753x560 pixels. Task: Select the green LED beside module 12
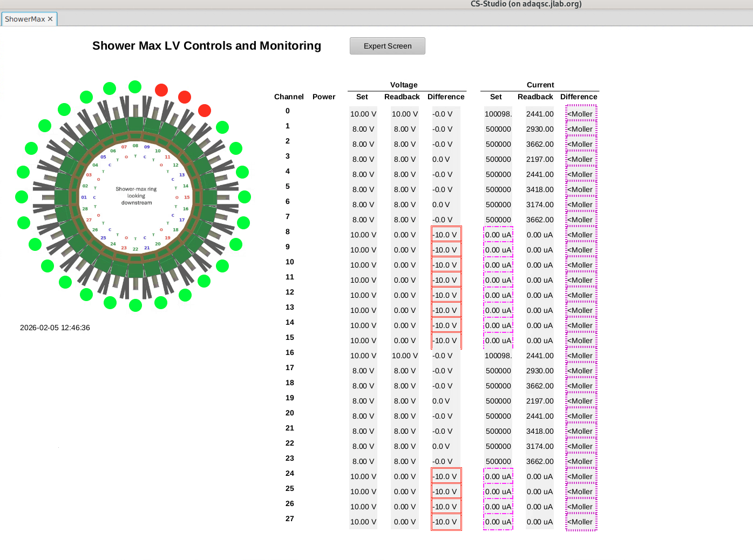pyautogui.click(x=222, y=127)
